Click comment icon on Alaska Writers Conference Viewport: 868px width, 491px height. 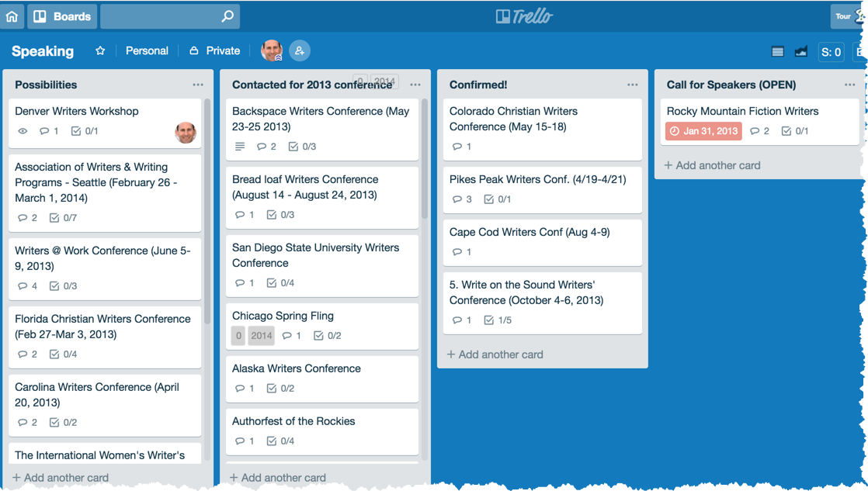(x=240, y=388)
